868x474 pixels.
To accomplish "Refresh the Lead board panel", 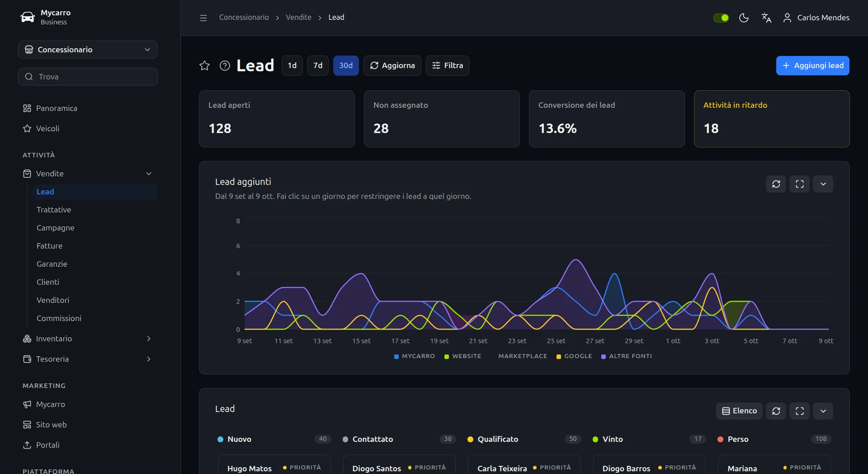I will [x=776, y=411].
